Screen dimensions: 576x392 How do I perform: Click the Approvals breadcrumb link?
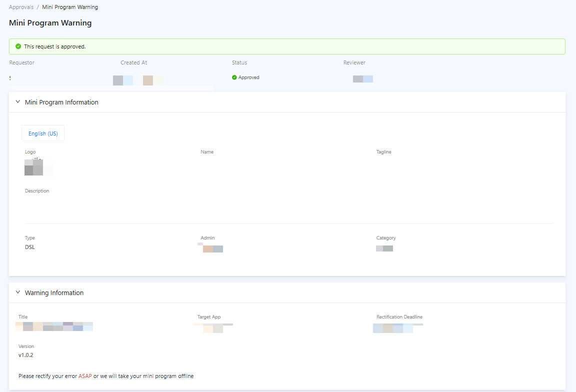(21, 7)
